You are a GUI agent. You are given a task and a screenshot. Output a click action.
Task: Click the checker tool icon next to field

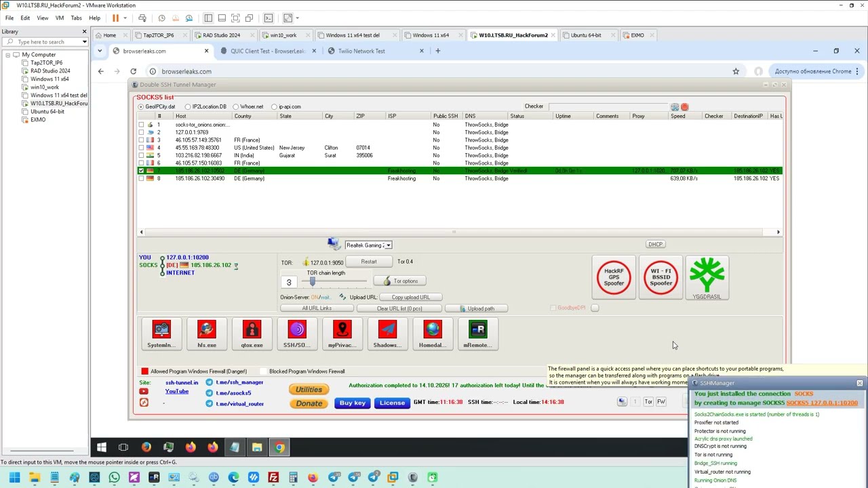pyautogui.click(x=675, y=107)
